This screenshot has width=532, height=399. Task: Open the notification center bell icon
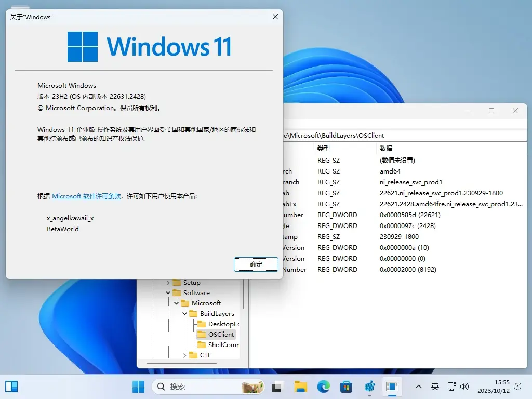518,387
